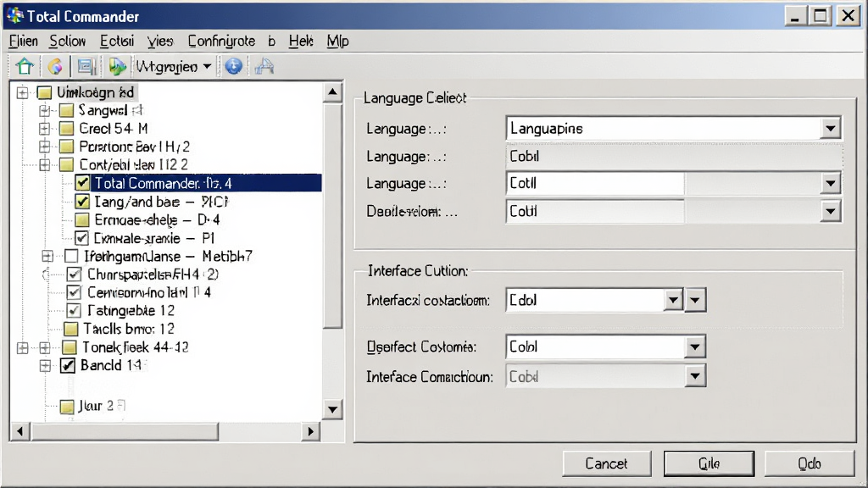868x488 pixels.
Task: Click the blue globe info icon
Action: pos(234,66)
